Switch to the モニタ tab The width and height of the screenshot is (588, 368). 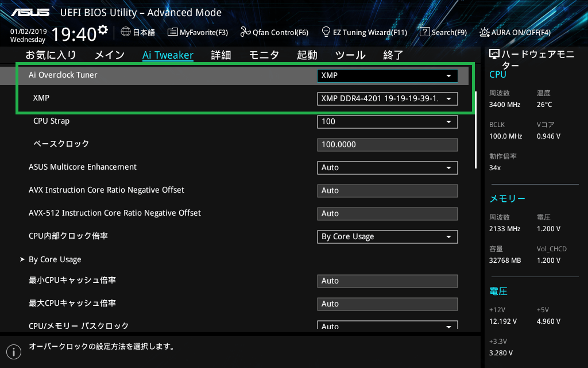(x=264, y=55)
